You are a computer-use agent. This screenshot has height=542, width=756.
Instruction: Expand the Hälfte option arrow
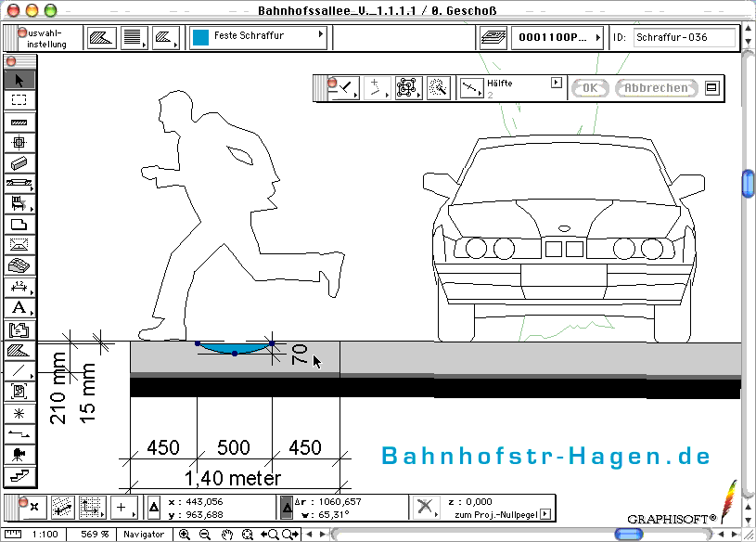point(557,83)
